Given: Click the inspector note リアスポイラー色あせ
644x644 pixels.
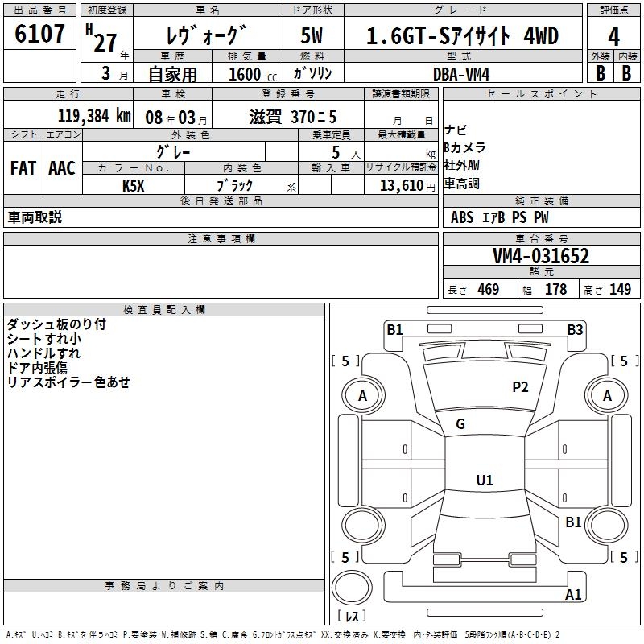Looking at the screenshot, I should point(68,382).
